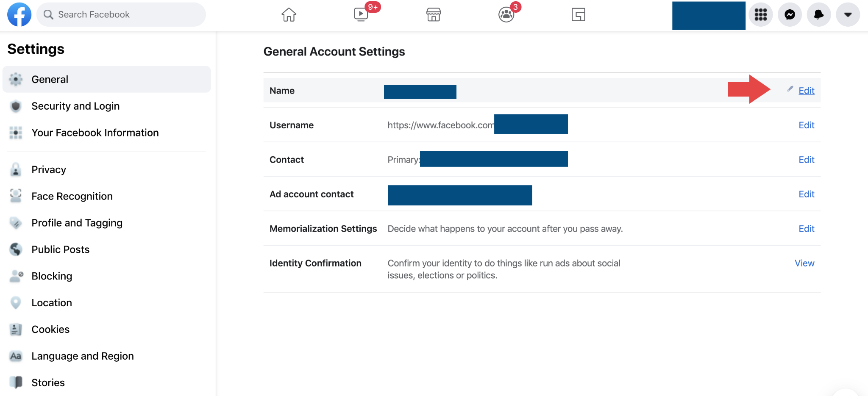Screen dimensions: 868x396
Task: Click the Language and Region icon
Action: click(16, 356)
